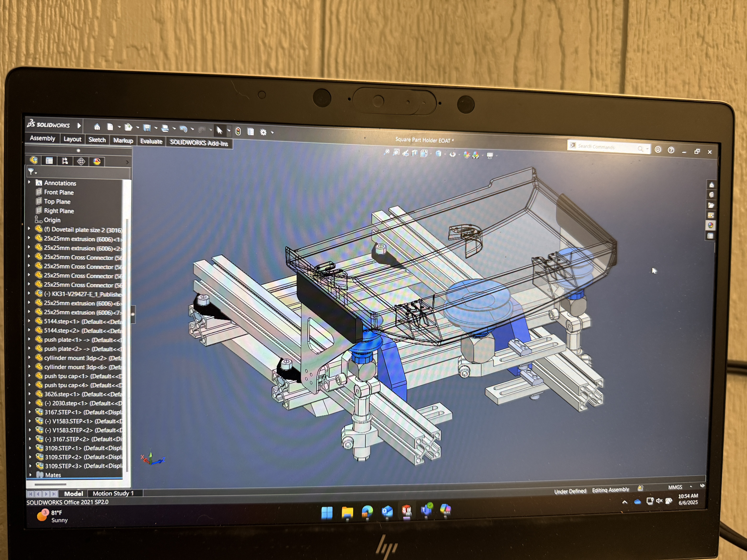
Task: Expand the Mates folder in the tree
Action: coord(30,475)
